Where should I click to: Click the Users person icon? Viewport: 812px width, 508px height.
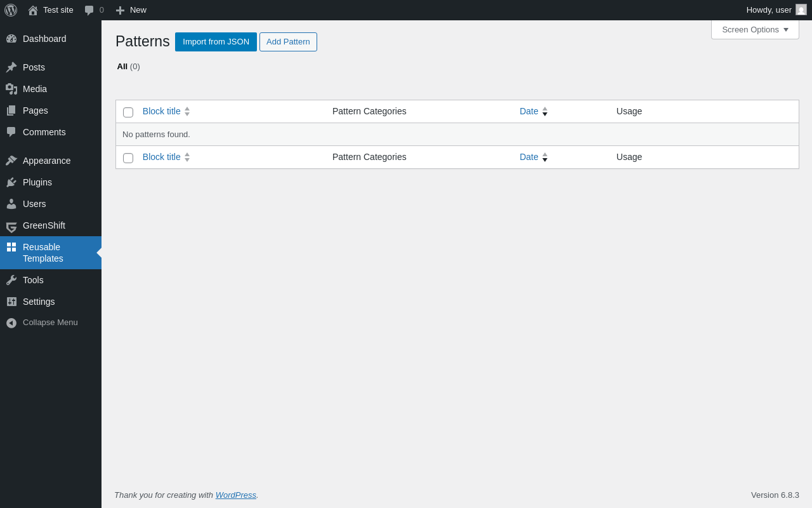pos(11,204)
